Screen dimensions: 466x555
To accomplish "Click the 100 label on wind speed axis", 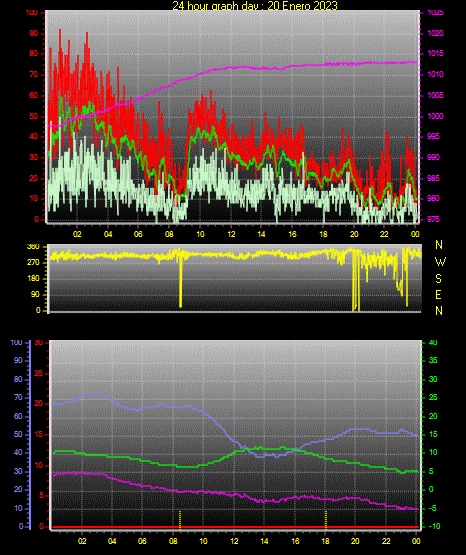I will [x=31, y=12].
